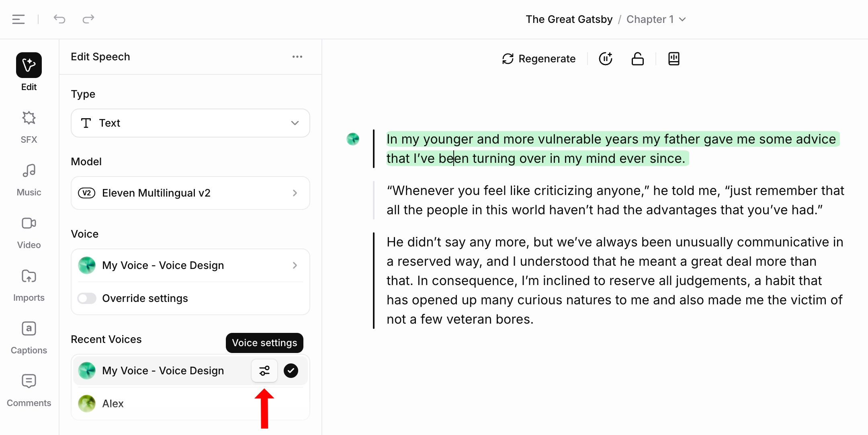Click the sidebar collapse menu icon
The image size is (868, 435).
(x=18, y=19)
